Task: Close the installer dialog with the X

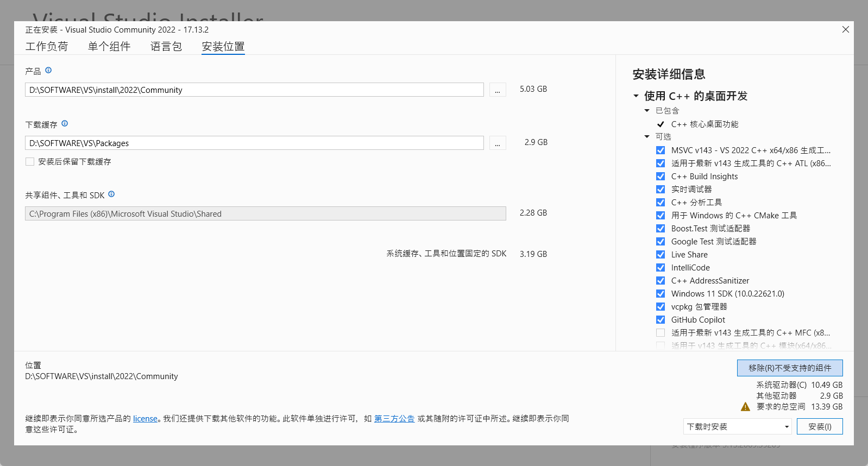Action: [846, 29]
